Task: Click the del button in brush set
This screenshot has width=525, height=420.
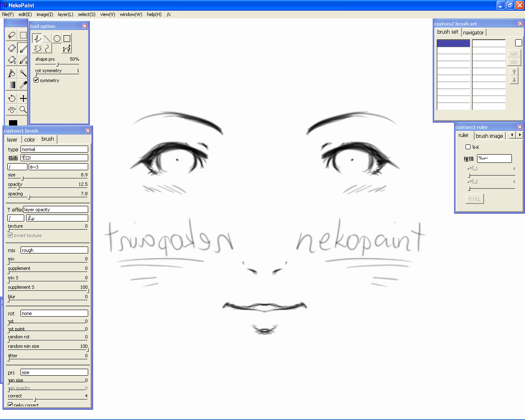Action: click(514, 62)
